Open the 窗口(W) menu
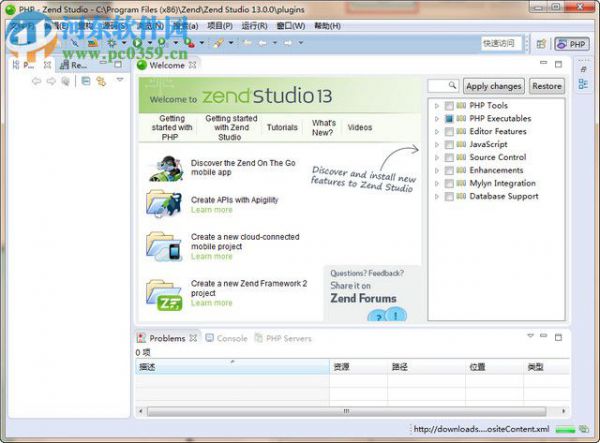The width and height of the screenshot is (600, 443). click(291, 26)
